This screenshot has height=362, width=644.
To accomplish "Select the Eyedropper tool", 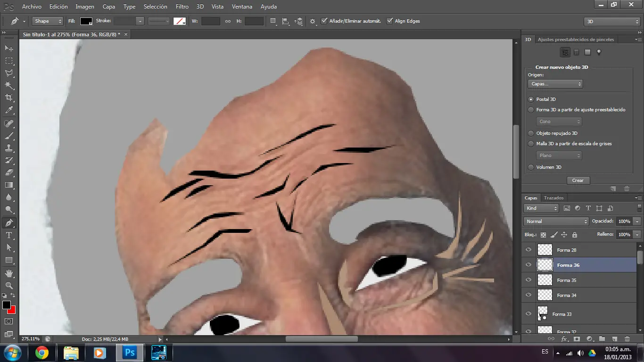I will pyautogui.click(x=9, y=110).
